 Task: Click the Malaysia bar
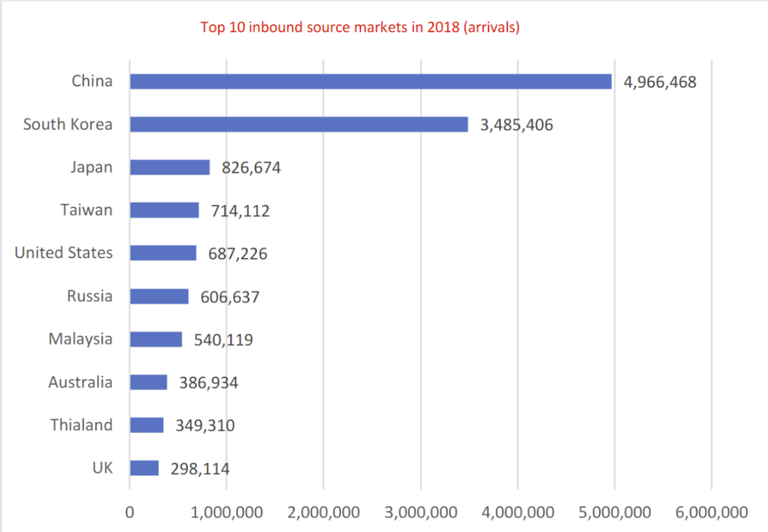point(156,339)
